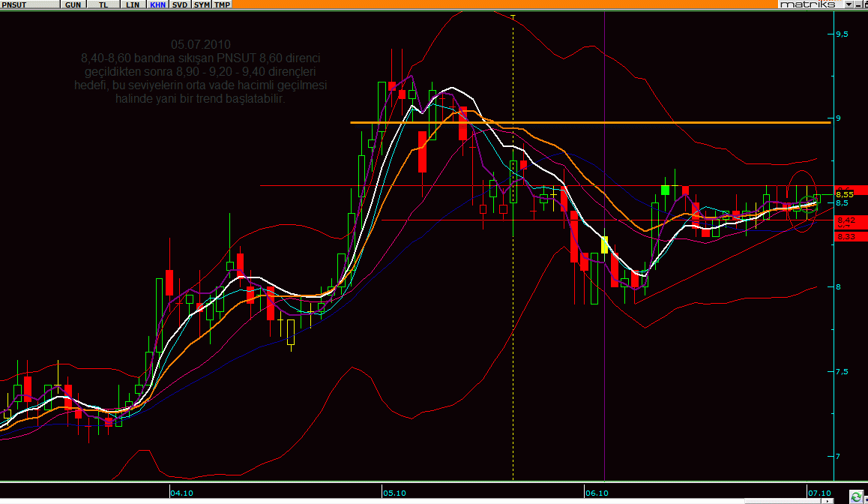Select the orange horizontal resistance line at 9
Viewport: 868px width, 504px height.
pos(591,122)
